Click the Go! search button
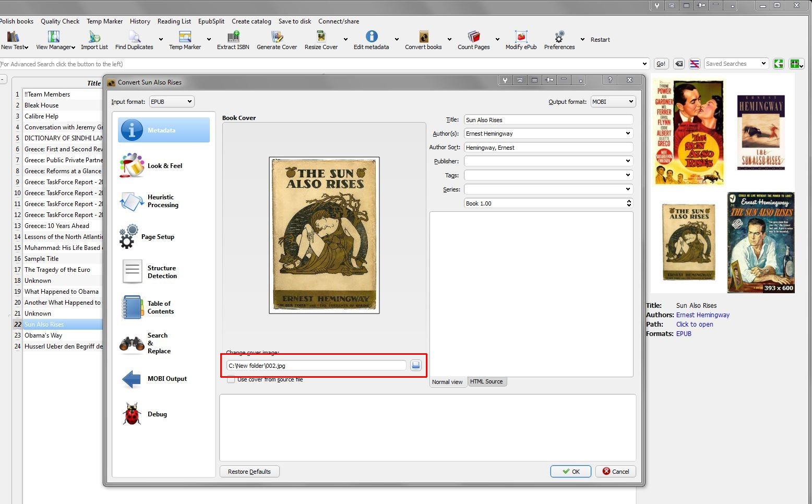Viewport: 812px width, 504px height. pyautogui.click(x=661, y=64)
